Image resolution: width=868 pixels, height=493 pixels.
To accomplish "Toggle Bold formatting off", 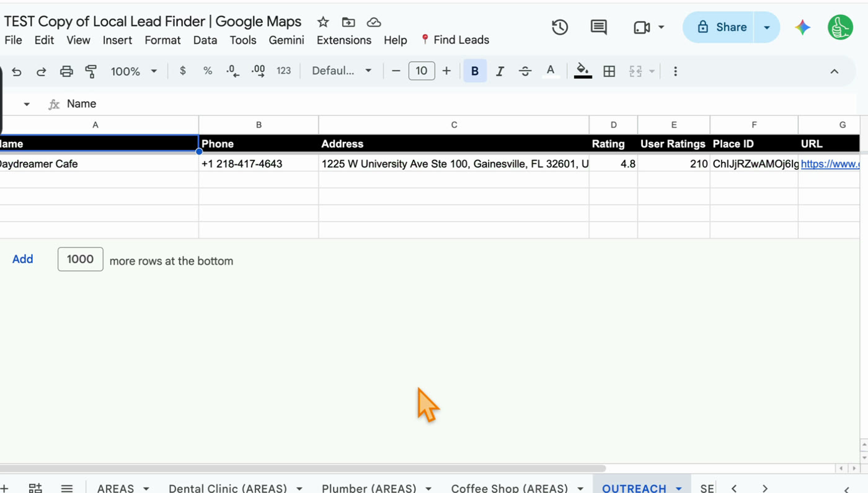I will [475, 71].
